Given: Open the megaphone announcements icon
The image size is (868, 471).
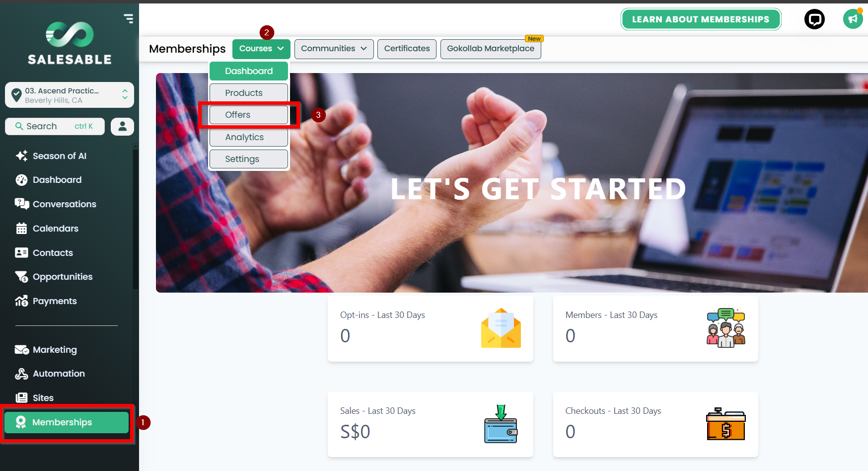Looking at the screenshot, I should [x=853, y=19].
